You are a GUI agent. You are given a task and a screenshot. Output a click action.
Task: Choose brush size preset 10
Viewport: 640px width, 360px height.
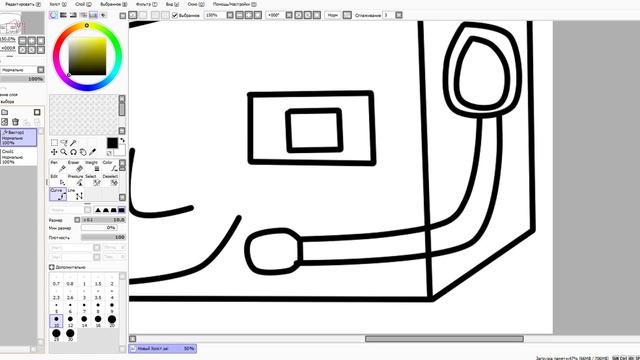click(x=56, y=321)
